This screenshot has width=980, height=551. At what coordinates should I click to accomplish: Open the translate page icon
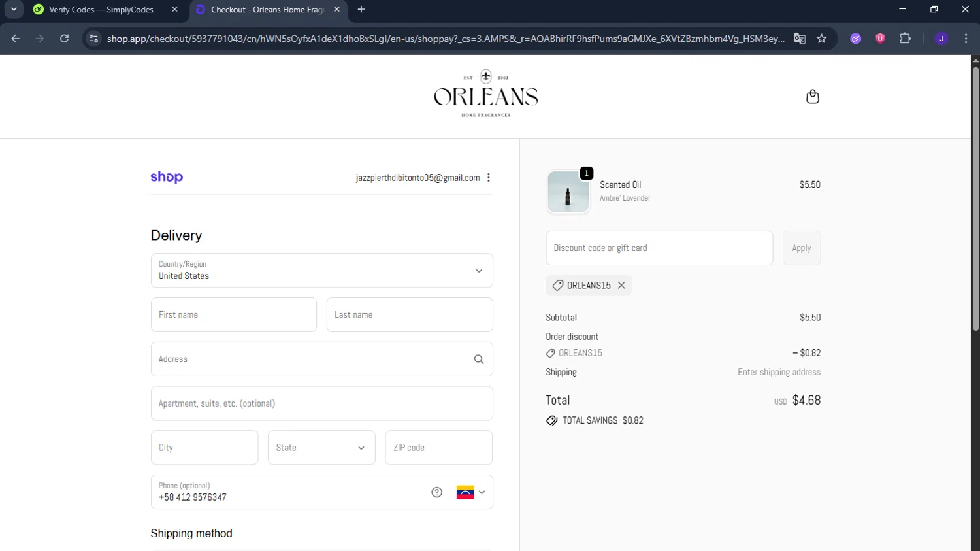[x=800, y=39]
